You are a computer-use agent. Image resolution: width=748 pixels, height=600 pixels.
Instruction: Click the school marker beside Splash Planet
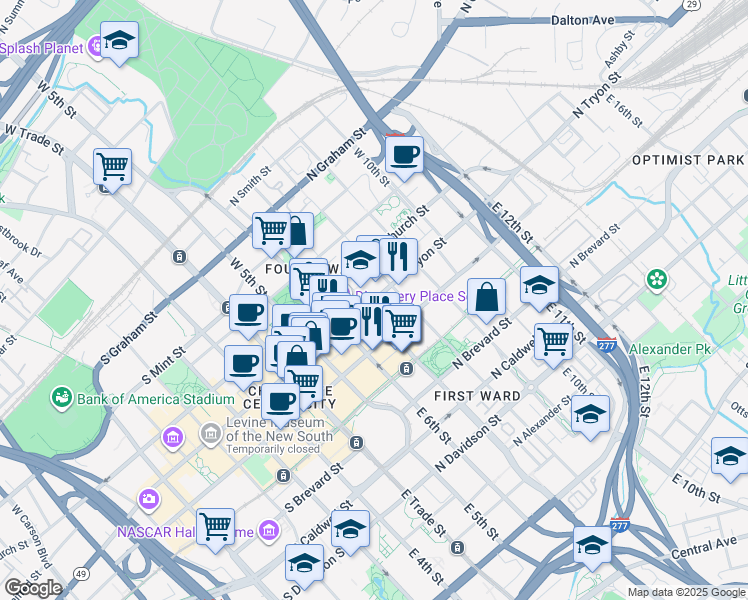click(120, 41)
